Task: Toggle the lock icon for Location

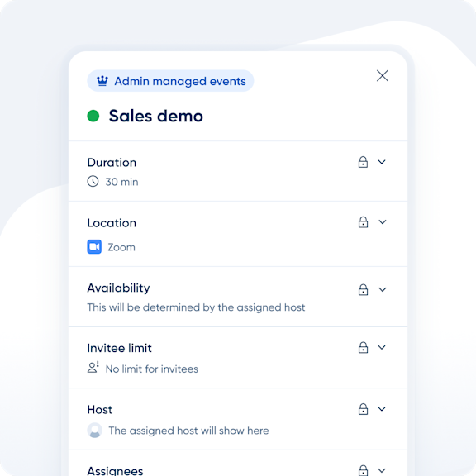Action: [x=363, y=222]
